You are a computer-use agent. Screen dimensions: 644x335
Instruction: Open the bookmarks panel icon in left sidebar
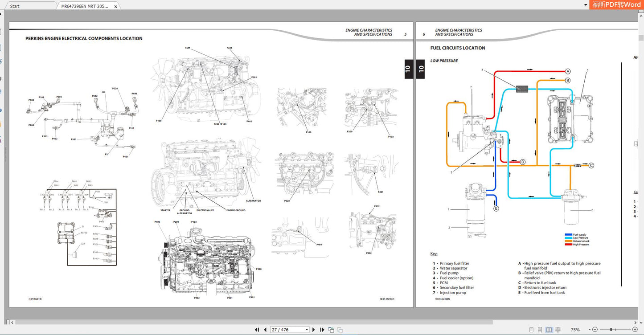(x=1, y=31)
